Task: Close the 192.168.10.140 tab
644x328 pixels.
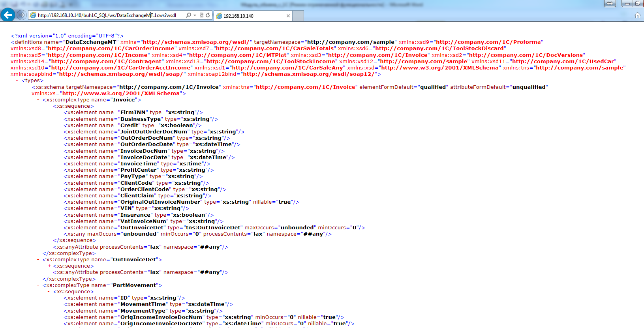Action: 288,16
